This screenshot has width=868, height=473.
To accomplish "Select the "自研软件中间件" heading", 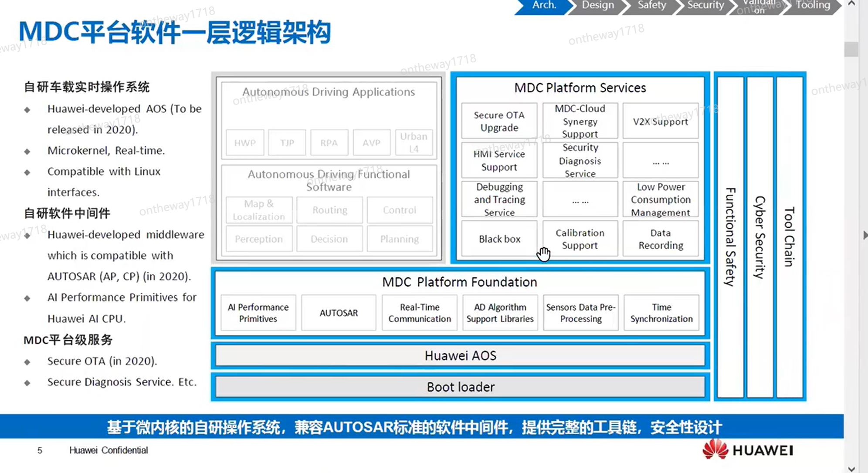I will click(x=67, y=213).
